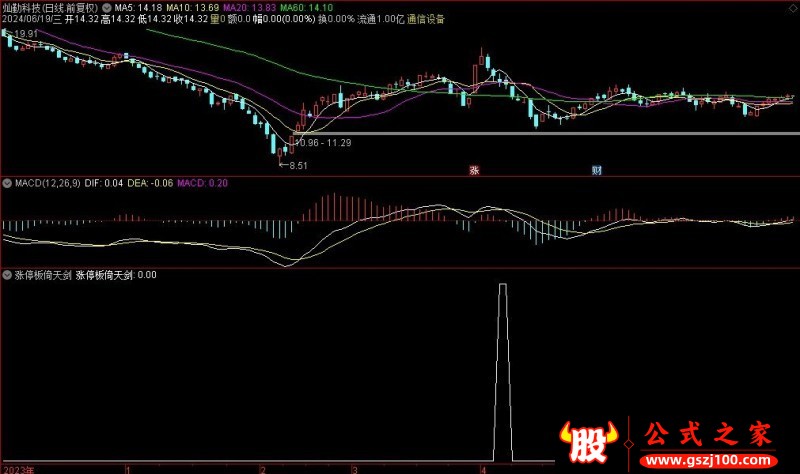
Task: Open the 涨停板倚天剑 panel dropdown arrow
Action: pos(7,275)
